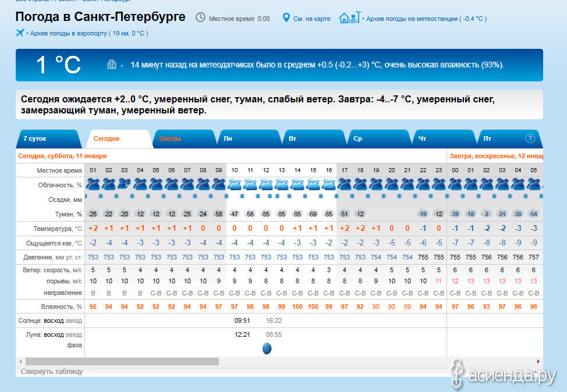Screen dimensions: 567x392
Task: Click the Ощущается как, °C row label
Action: click(54, 243)
